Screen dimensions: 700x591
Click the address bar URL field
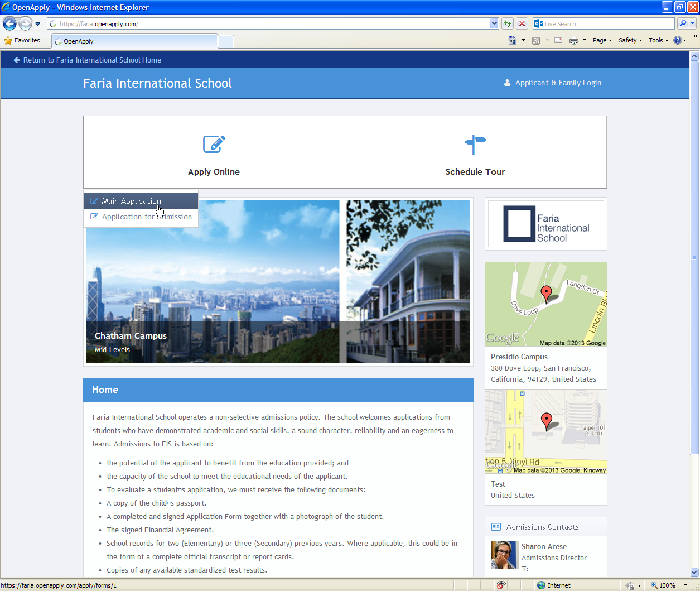[269, 24]
